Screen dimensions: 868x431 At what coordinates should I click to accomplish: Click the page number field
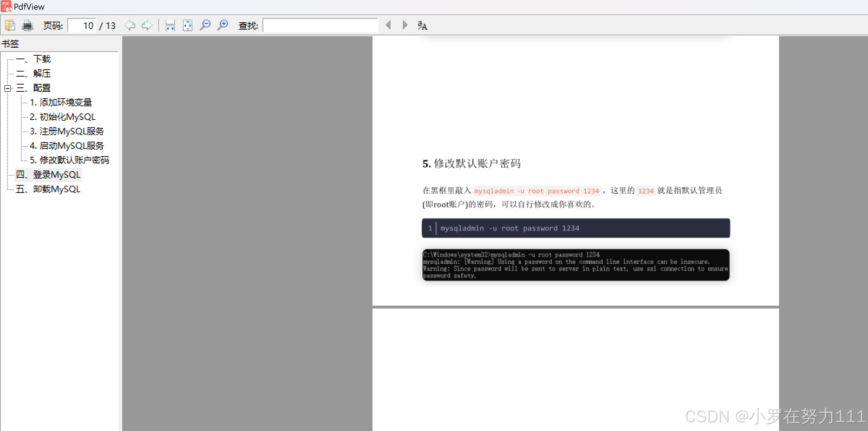[x=82, y=26]
